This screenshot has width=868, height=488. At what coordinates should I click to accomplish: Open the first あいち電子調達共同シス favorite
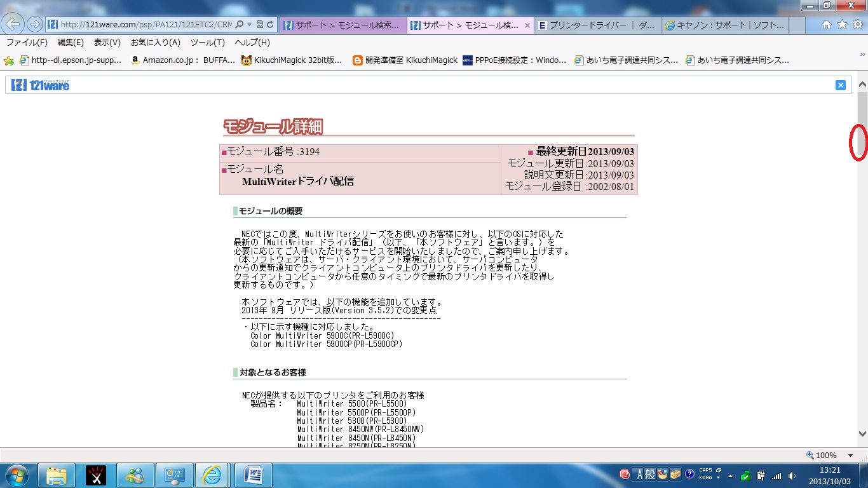pyautogui.click(x=625, y=60)
